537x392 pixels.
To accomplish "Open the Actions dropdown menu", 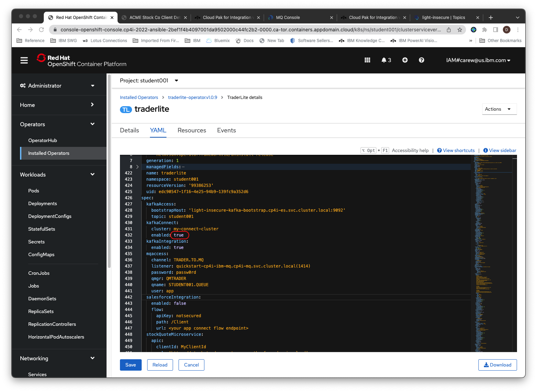I will 499,109.
